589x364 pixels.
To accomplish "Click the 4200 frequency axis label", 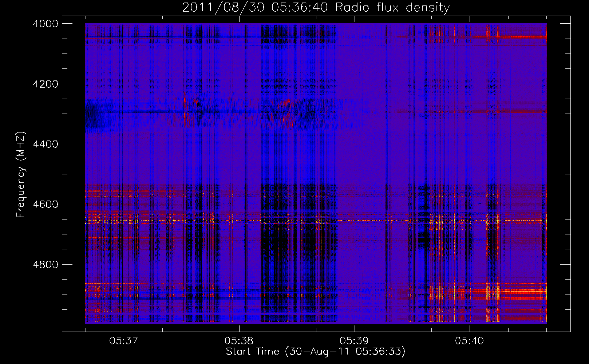I will point(46,84).
